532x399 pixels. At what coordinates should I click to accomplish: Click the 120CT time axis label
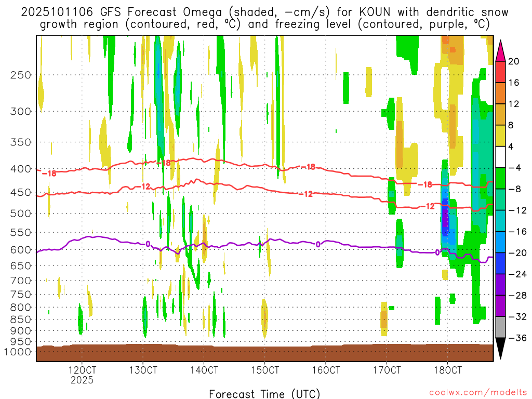click(x=82, y=370)
